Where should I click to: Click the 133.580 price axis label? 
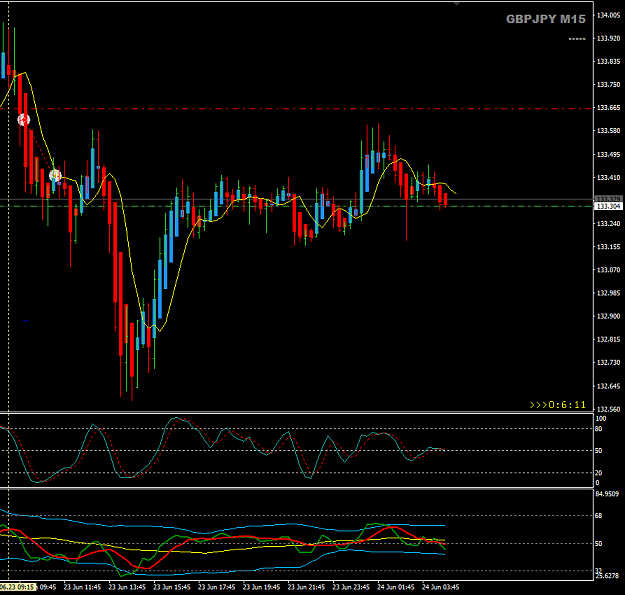click(608, 131)
